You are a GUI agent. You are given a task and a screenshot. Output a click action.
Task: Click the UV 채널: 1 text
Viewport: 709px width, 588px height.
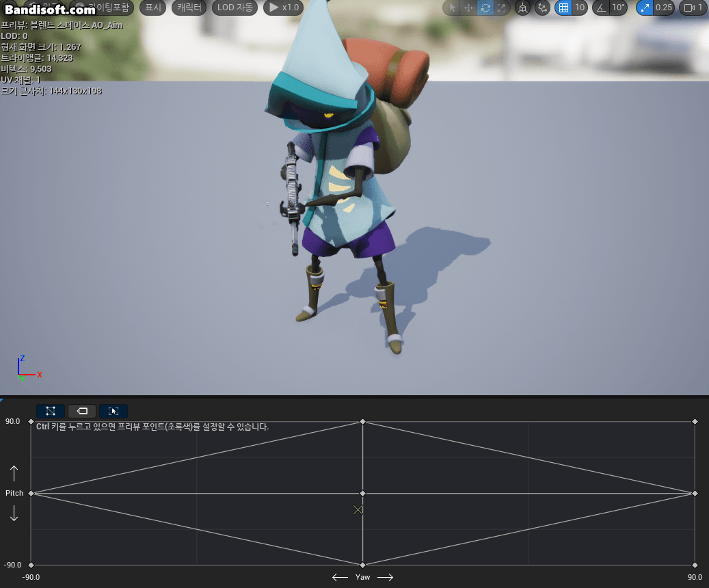pos(21,79)
